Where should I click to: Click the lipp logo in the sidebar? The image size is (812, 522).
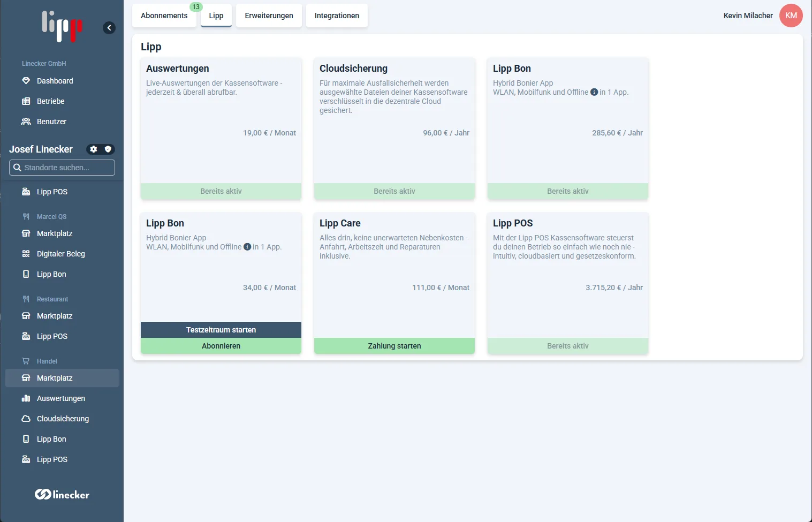(x=62, y=26)
